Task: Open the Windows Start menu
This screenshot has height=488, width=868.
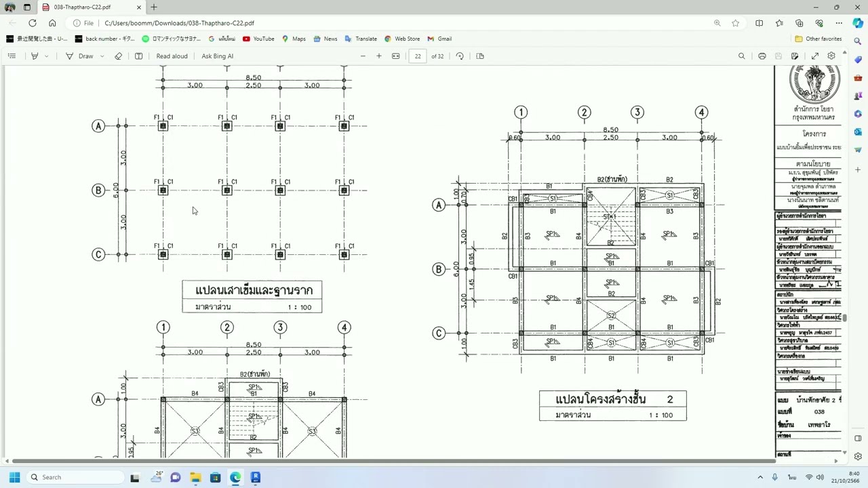Action: [14, 477]
